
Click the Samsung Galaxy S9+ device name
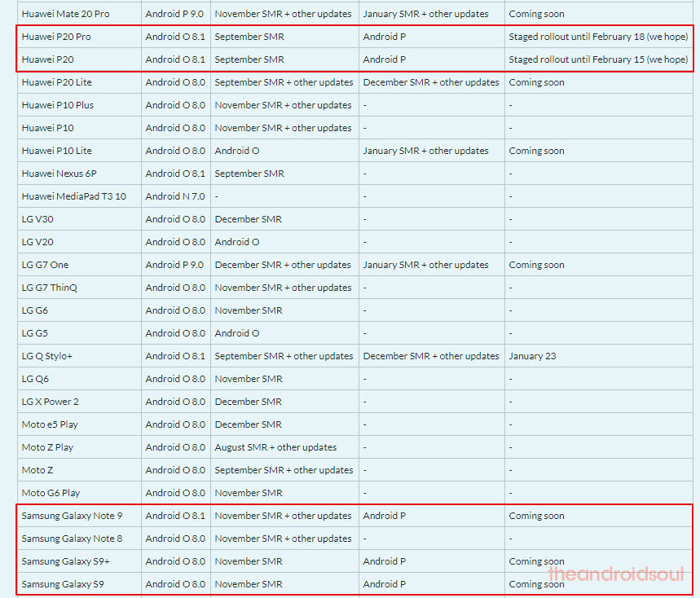point(66,561)
